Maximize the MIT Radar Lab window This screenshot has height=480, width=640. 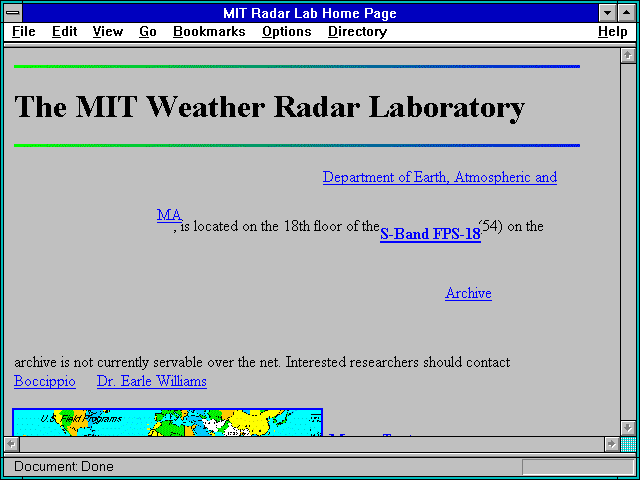(627, 13)
